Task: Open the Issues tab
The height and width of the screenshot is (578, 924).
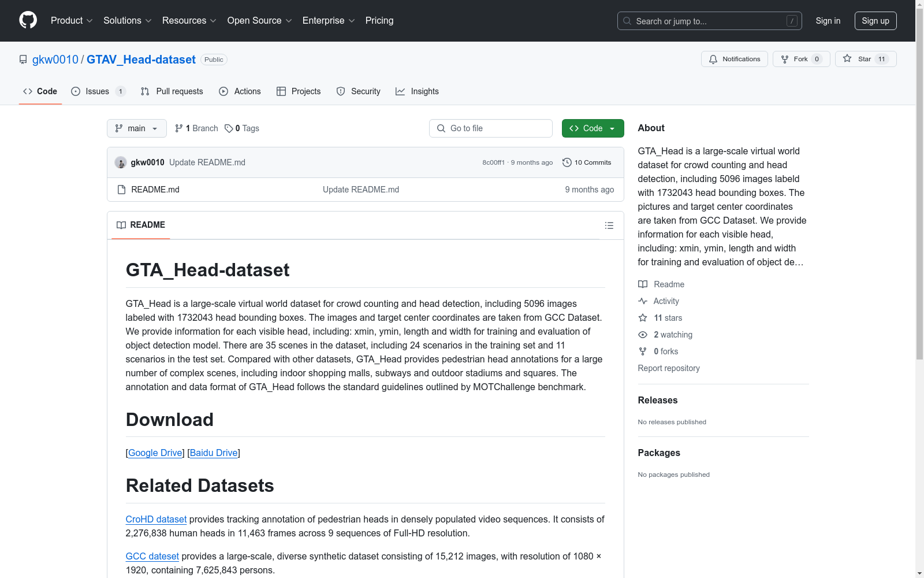Action: pyautogui.click(x=98, y=91)
